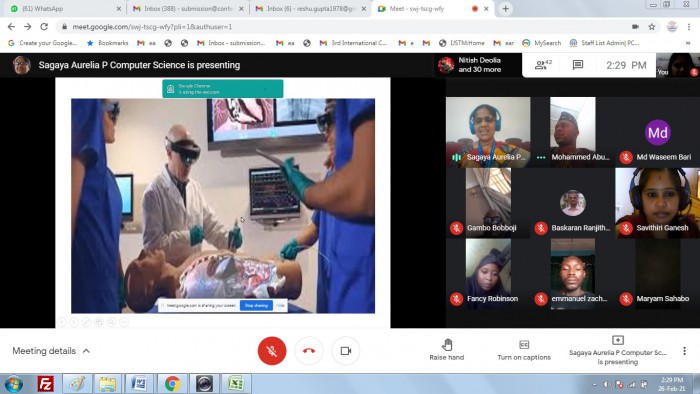700x394 pixels.
Task: Open Excel from the taskbar
Action: (x=235, y=384)
